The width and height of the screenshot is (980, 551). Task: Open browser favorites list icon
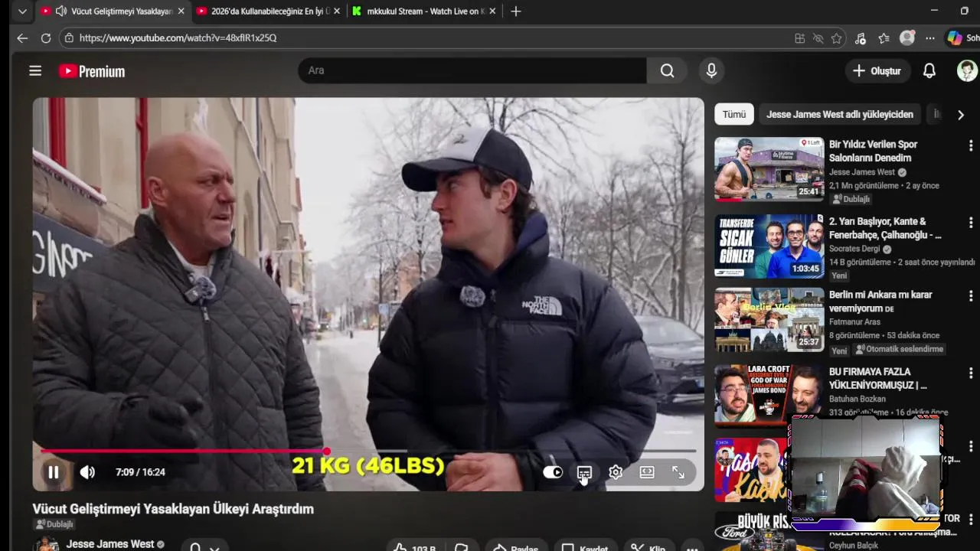pos(884,38)
